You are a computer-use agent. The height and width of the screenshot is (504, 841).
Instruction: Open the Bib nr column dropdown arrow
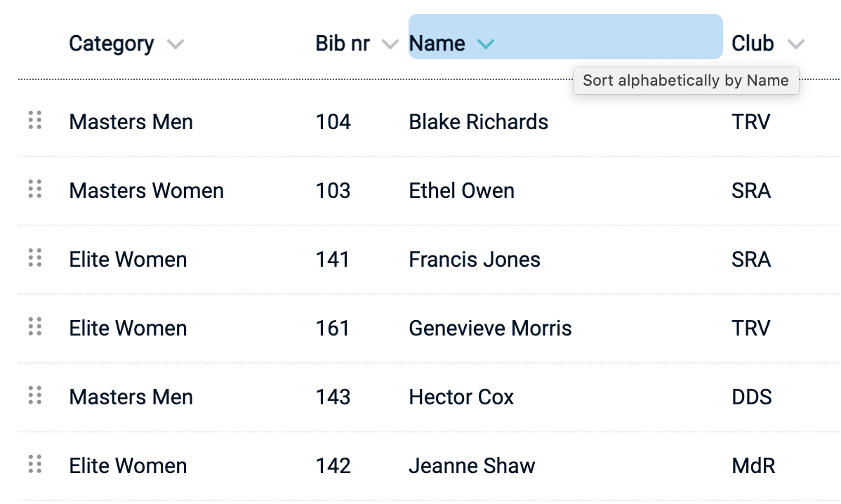pyautogui.click(x=390, y=44)
